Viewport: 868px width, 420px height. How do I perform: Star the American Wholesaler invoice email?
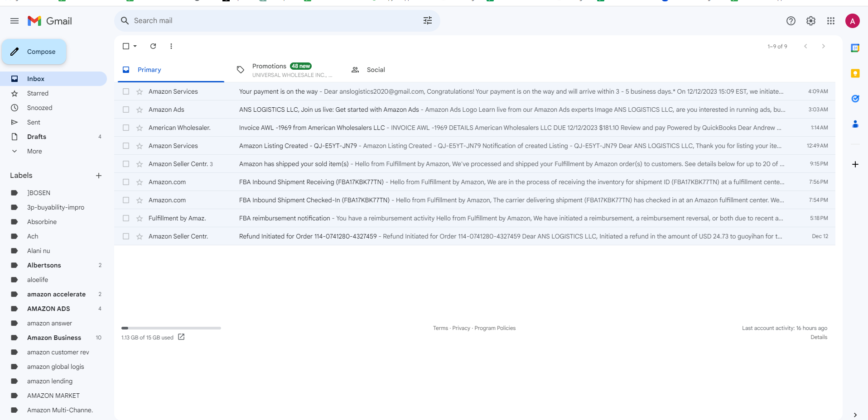(x=140, y=128)
